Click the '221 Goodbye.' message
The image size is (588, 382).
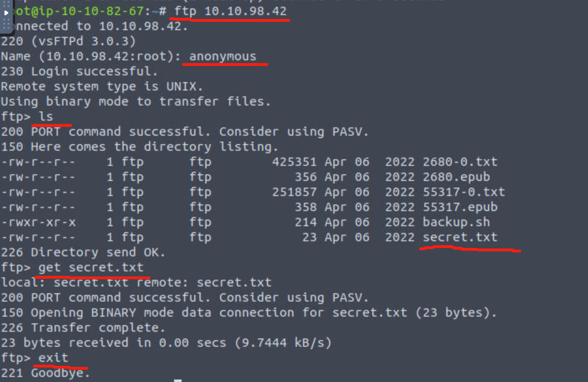coord(46,373)
